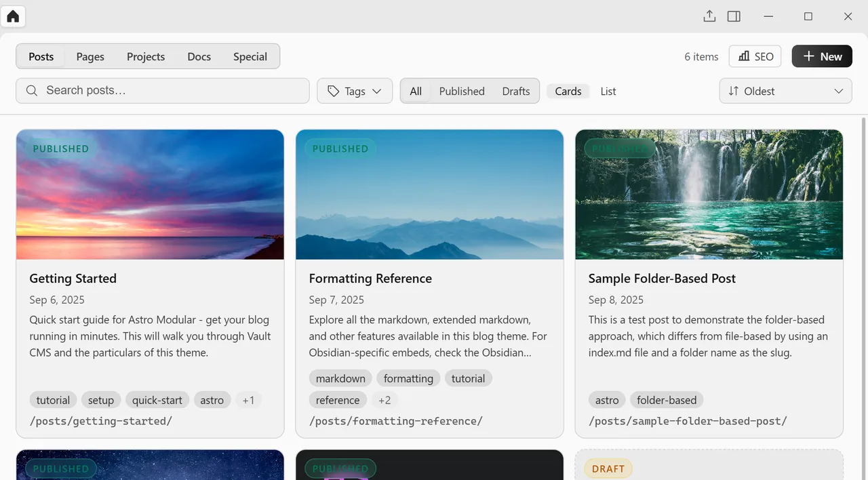Screen dimensions: 868x480
Task: Click the PUBLISHED badge on Getting Started
Action: coord(61,148)
